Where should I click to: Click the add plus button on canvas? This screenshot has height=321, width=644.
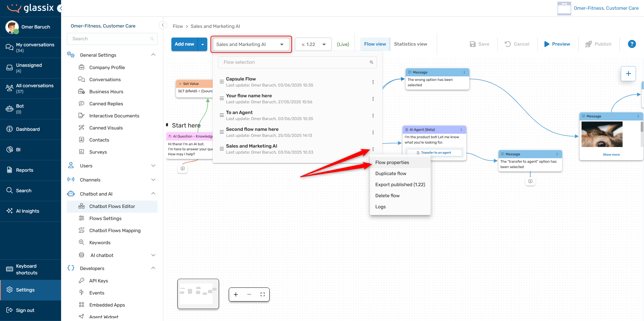[x=628, y=73]
